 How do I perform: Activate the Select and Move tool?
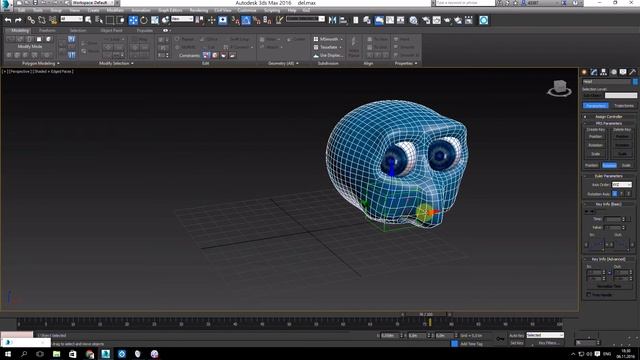tap(133, 20)
